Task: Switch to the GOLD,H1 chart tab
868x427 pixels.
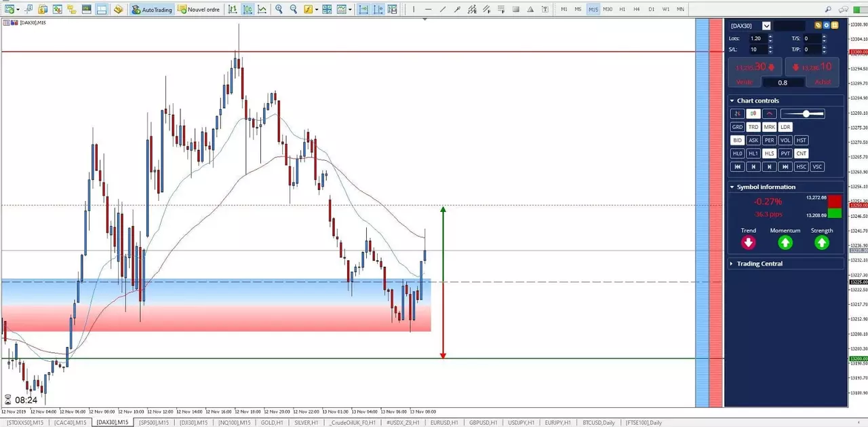Action: pos(271,423)
